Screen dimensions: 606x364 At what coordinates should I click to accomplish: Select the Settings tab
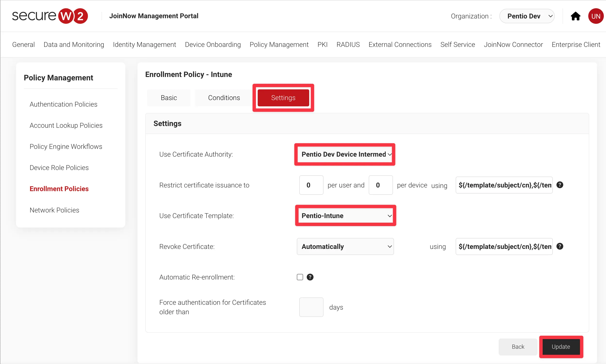[x=283, y=98]
